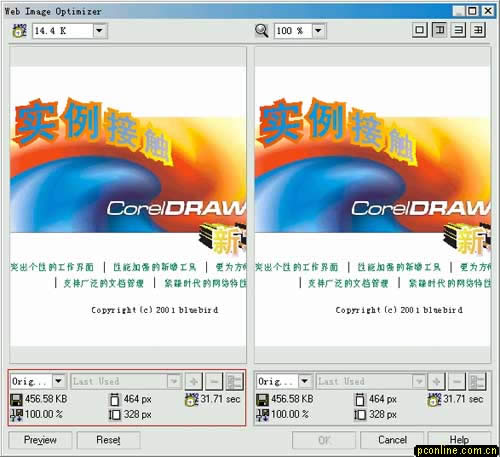This screenshot has height=457, width=500.
Task: Click right pane file size disk icon
Action: [262, 399]
